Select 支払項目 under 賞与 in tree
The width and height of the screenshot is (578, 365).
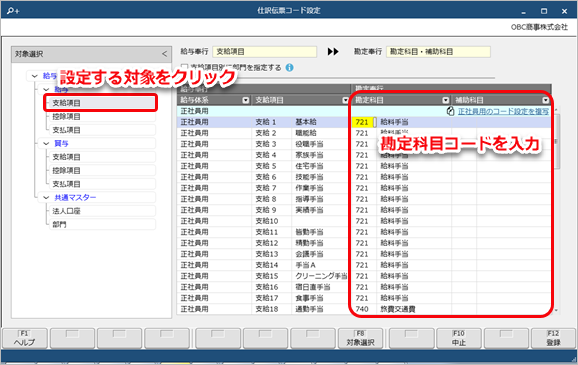[102, 184]
